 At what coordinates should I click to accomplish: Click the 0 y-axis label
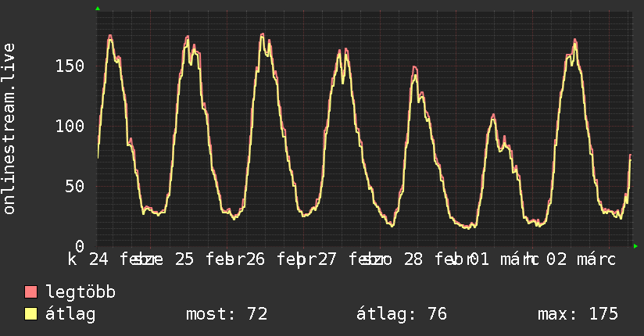pyautogui.click(x=80, y=246)
